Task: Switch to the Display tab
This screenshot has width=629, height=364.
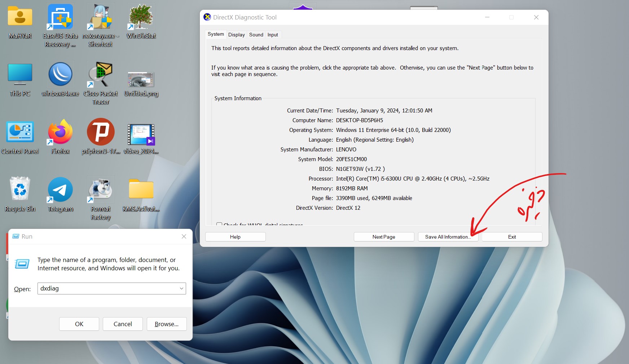Action: click(237, 35)
